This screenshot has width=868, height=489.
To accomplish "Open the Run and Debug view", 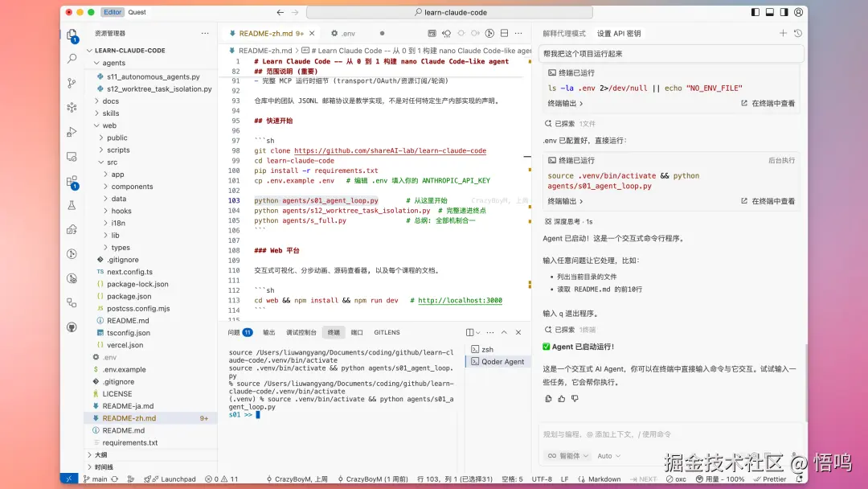I will pos(72,132).
